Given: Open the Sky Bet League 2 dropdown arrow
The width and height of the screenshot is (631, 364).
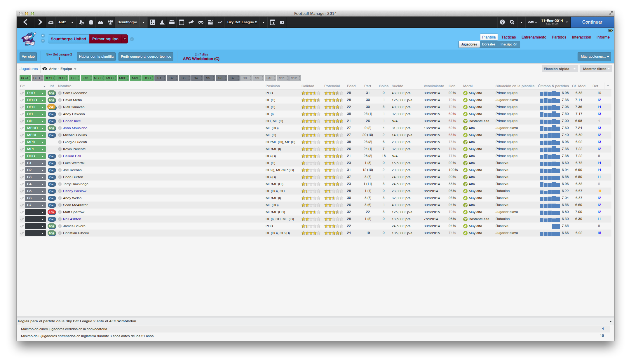Looking at the screenshot, I should click(263, 22).
